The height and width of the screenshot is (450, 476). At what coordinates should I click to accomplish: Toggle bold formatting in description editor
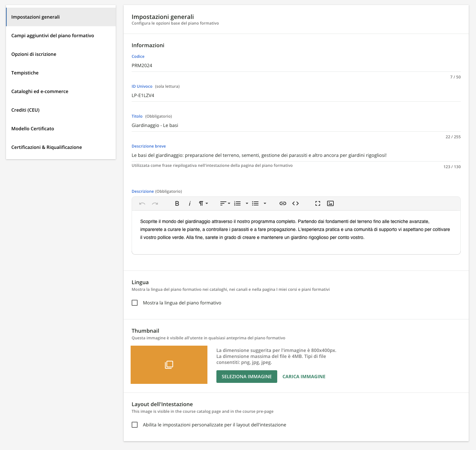(x=177, y=203)
